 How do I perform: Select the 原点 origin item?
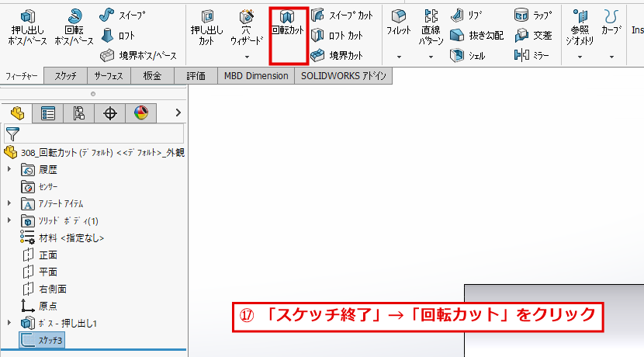click(x=39, y=306)
